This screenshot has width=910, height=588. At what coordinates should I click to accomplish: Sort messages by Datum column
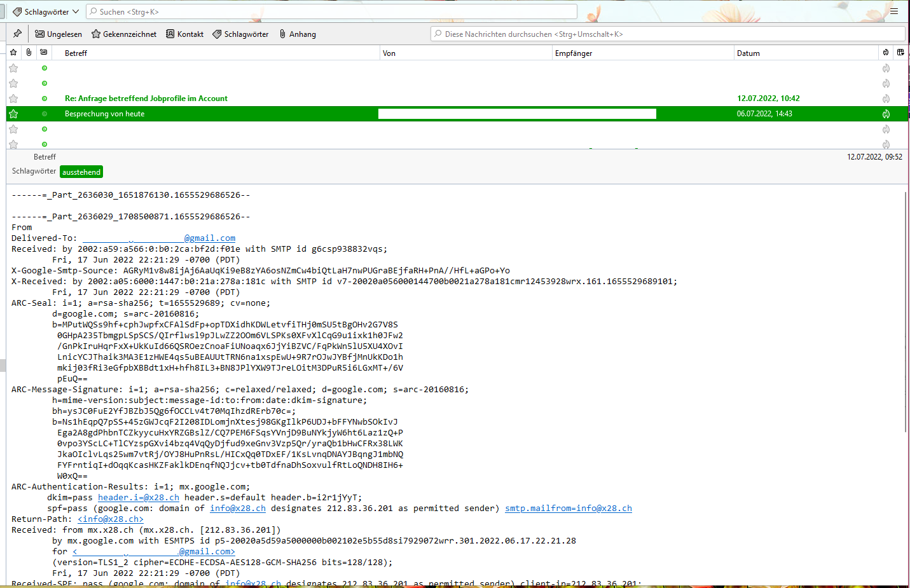(x=806, y=53)
